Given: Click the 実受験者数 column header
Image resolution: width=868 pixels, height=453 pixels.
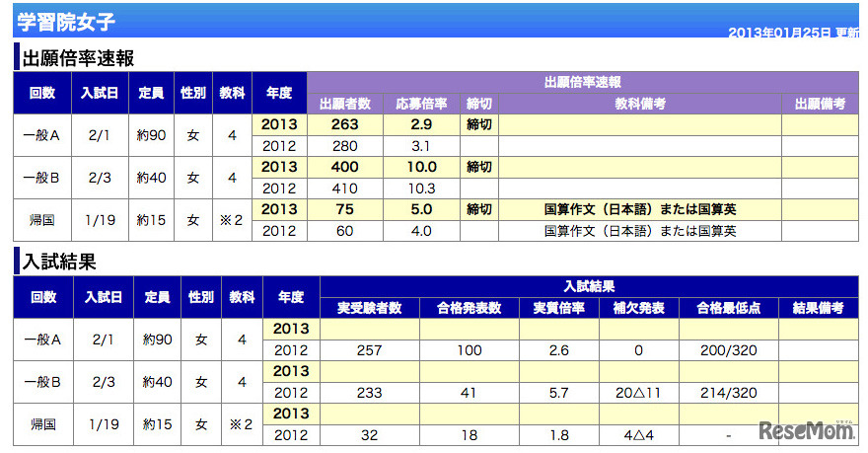Looking at the screenshot, I should (x=369, y=308).
